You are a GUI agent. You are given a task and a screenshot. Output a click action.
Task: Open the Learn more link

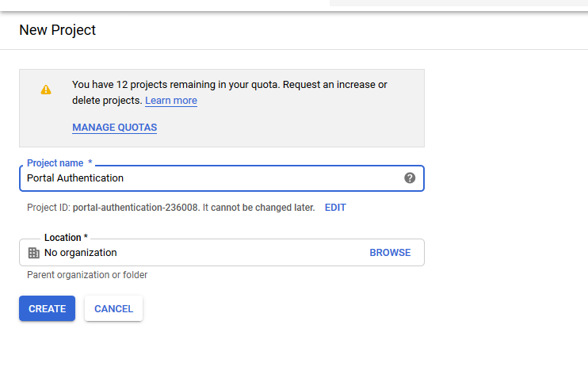tap(171, 101)
